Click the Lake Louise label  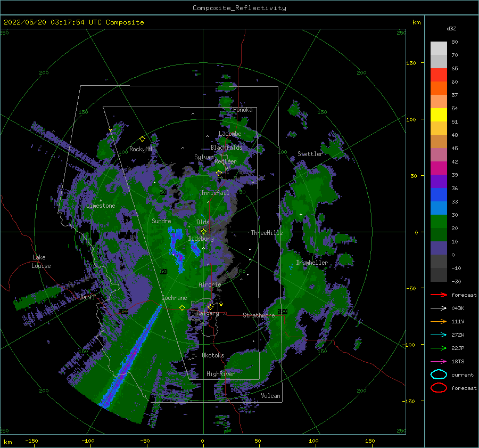(x=41, y=262)
